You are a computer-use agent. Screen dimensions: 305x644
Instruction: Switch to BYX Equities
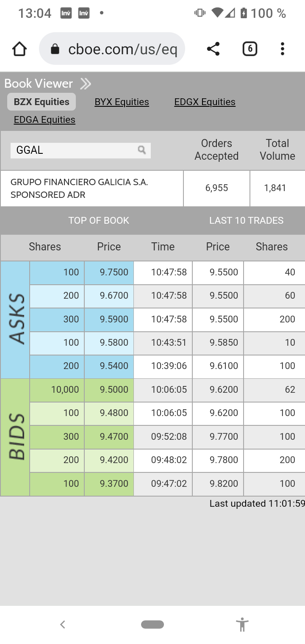click(x=122, y=102)
